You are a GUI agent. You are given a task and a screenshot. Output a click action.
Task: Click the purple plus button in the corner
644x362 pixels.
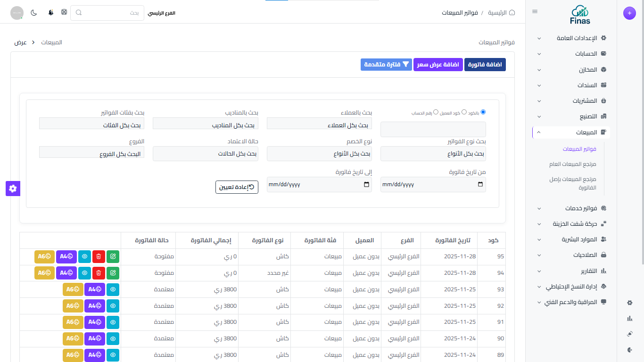(629, 14)
